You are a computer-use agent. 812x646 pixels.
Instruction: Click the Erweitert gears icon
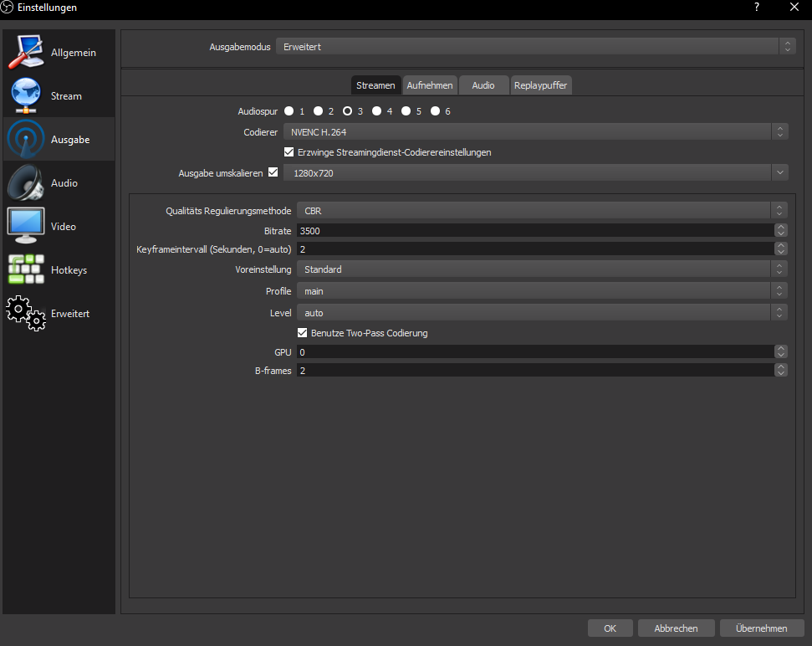click(26, 314)
